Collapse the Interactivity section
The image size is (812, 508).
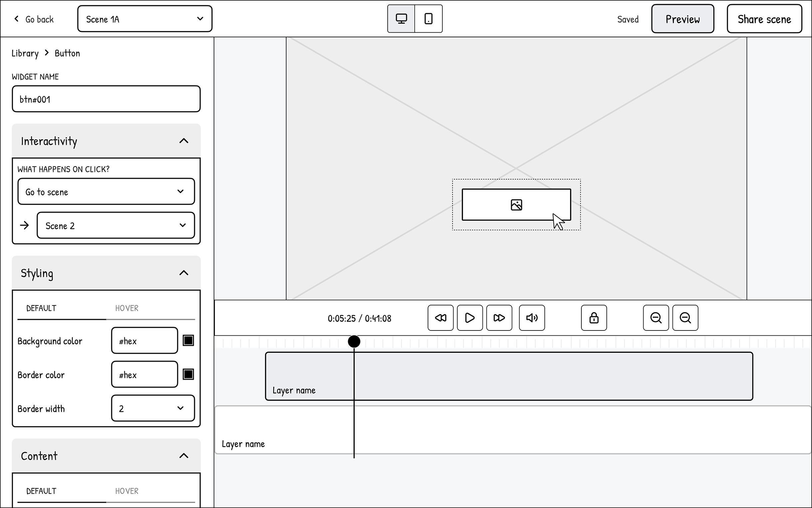click(184, 141)
